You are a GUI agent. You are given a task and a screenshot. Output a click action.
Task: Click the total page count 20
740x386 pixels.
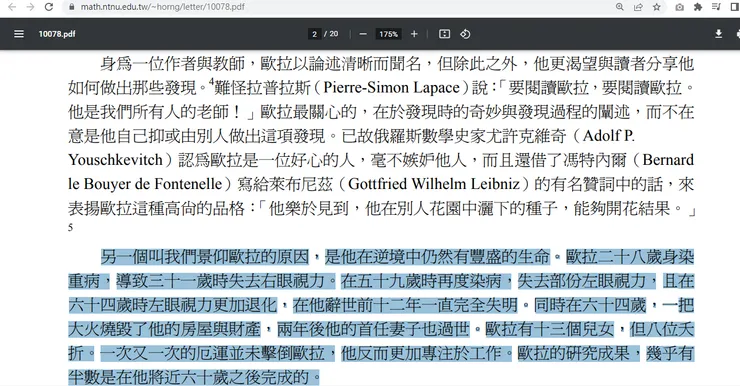pyautogui.click(x=334, y=34)
